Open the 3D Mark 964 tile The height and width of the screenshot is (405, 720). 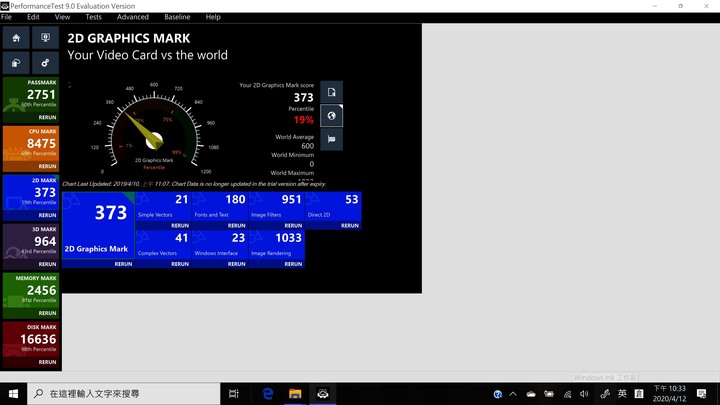click(x=31, y=247)
